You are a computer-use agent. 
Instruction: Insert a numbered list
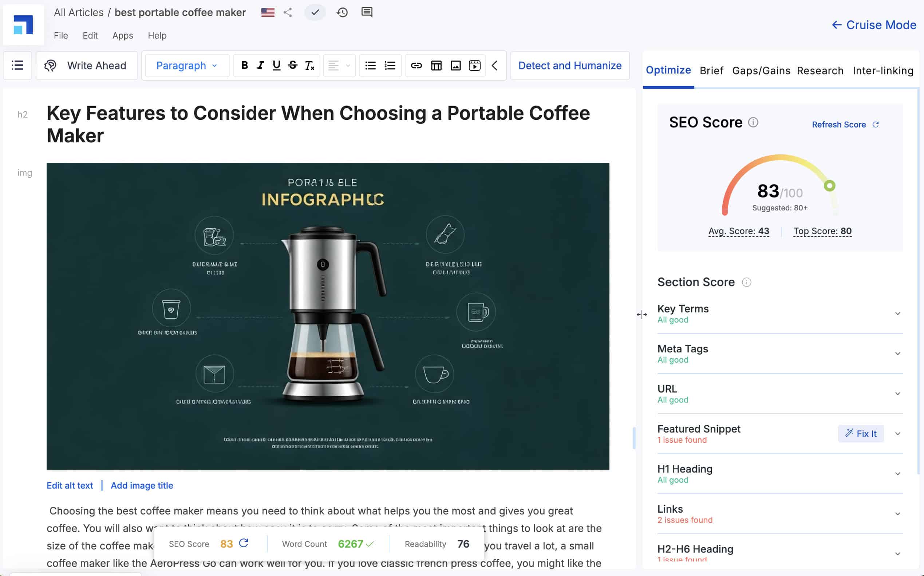[x=390, y=66]
